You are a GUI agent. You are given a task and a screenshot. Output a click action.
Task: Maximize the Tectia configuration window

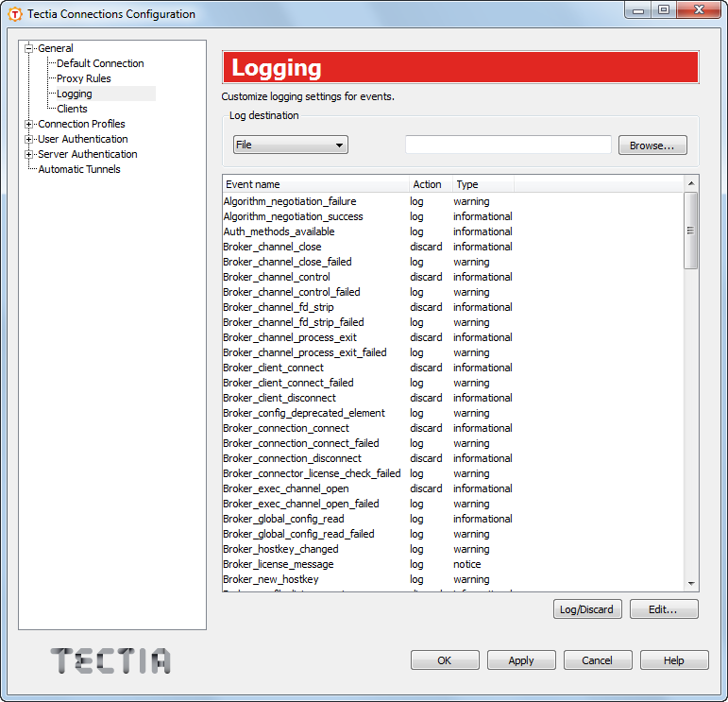664,9
